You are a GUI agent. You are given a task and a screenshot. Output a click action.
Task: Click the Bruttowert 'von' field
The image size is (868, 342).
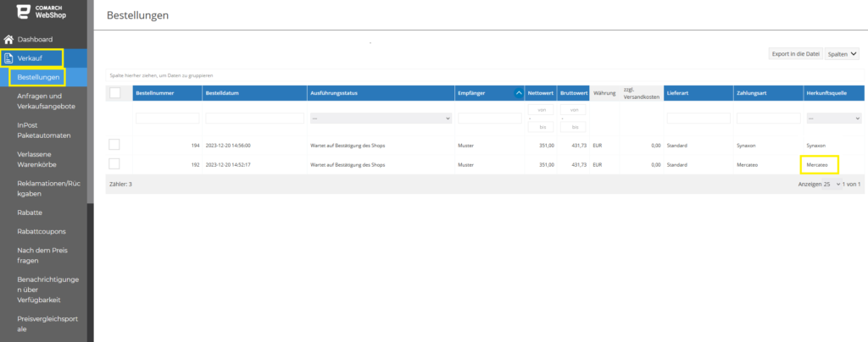click(573, 109)
